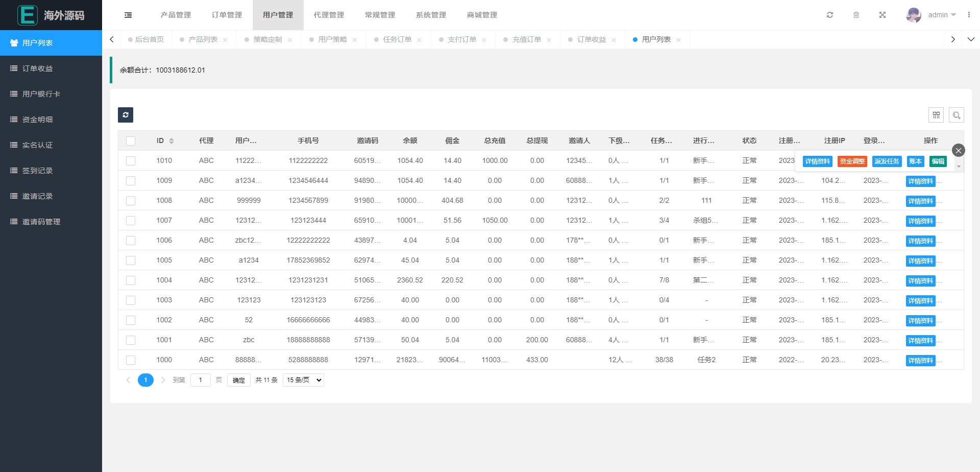980x472 pixels.
Task: Tick the checkbox for user ID 1000
Action: pos(131,360)
